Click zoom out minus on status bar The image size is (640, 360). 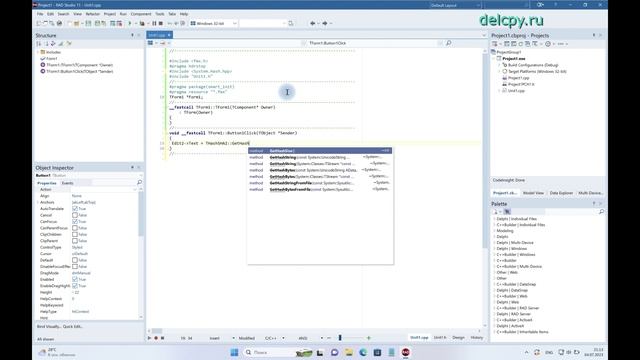329,338
